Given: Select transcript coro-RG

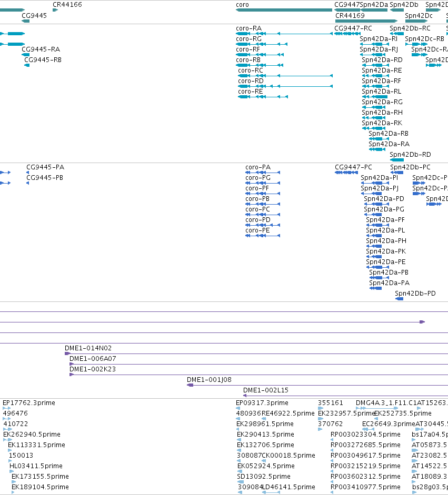Looking at the screenshot, I should (x=248, y=38).
